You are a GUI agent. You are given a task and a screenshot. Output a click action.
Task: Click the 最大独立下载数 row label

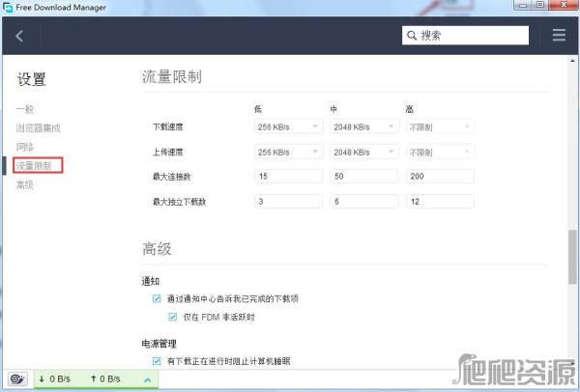click(x=180, y=202)
